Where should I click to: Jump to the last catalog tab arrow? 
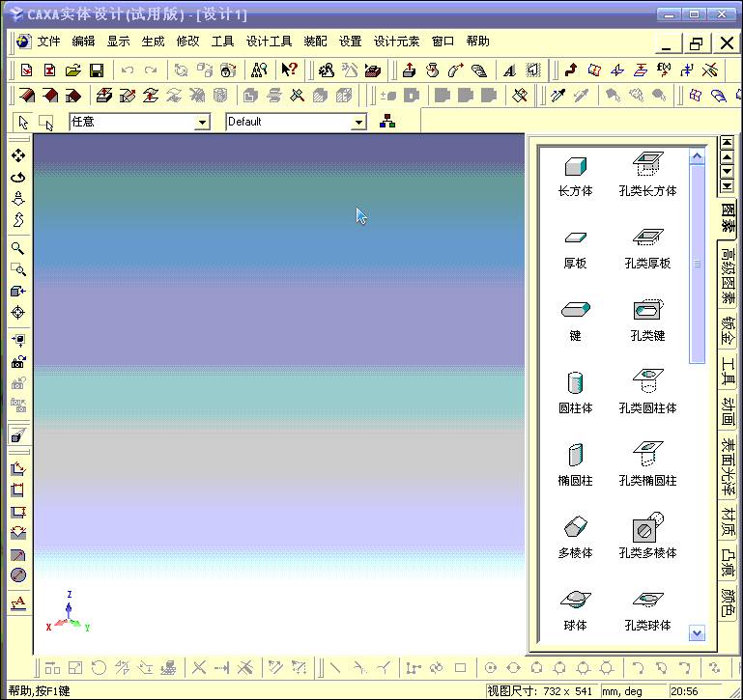click(727, 185)
